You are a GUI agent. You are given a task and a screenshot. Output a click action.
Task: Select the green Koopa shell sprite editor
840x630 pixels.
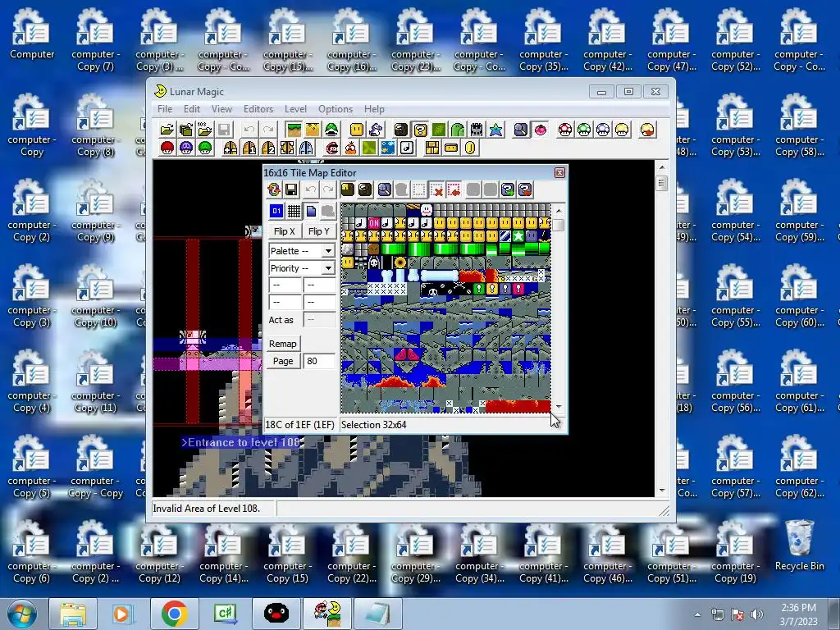[331, 130]
